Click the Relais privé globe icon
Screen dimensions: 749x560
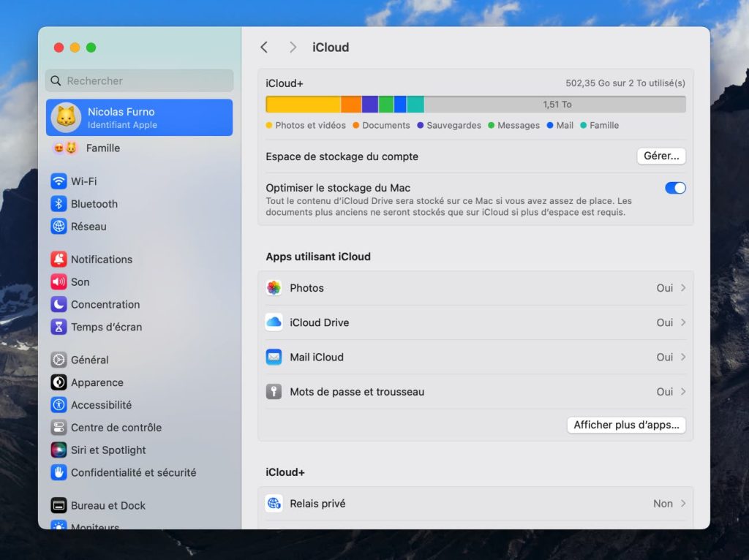click(274, 503)
